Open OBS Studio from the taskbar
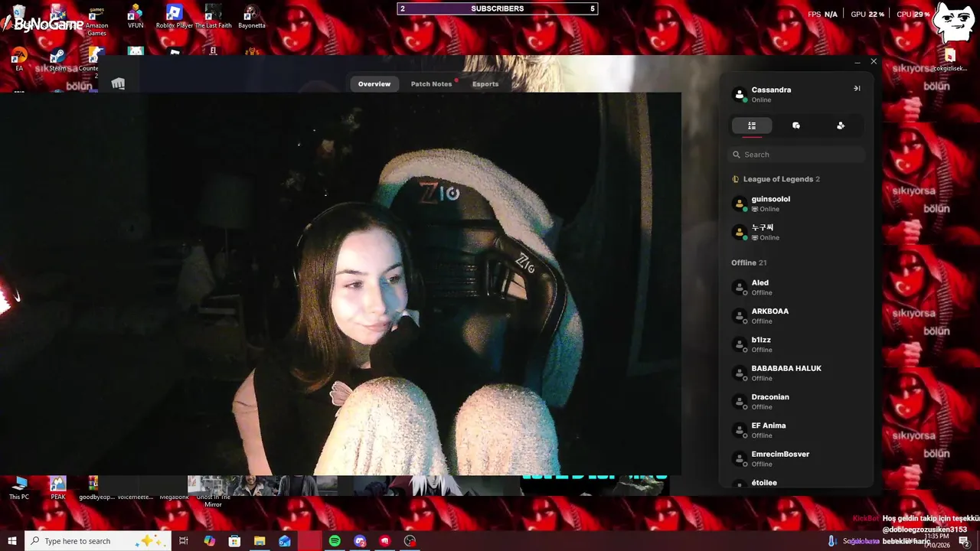The height and width of the screenshot is (551, 980). (x=410, y=541)
